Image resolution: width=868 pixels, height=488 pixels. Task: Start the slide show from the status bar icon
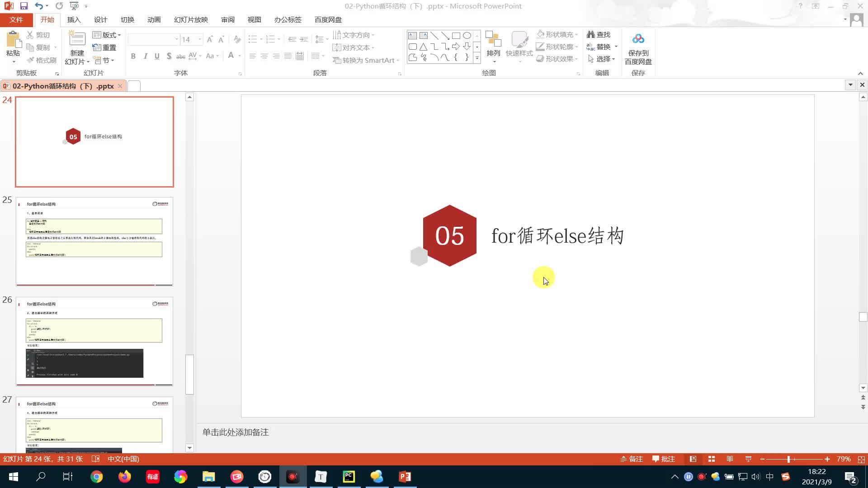click(748, 459)
